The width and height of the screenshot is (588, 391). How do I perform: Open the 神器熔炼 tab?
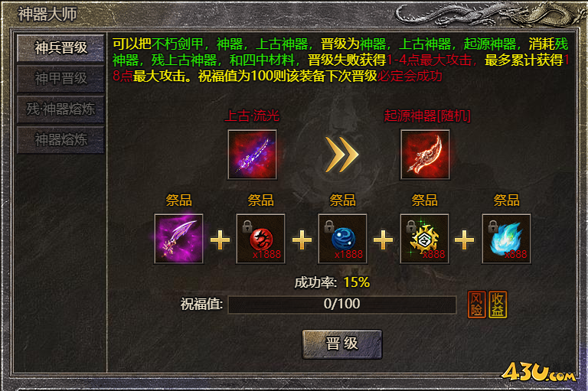click(x=60, y=140)
